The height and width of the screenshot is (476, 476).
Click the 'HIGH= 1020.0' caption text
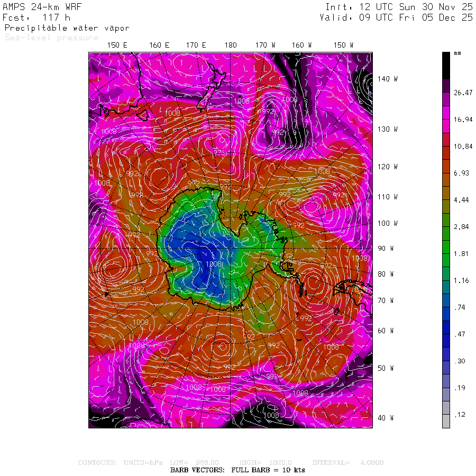[x=266, y=463]
